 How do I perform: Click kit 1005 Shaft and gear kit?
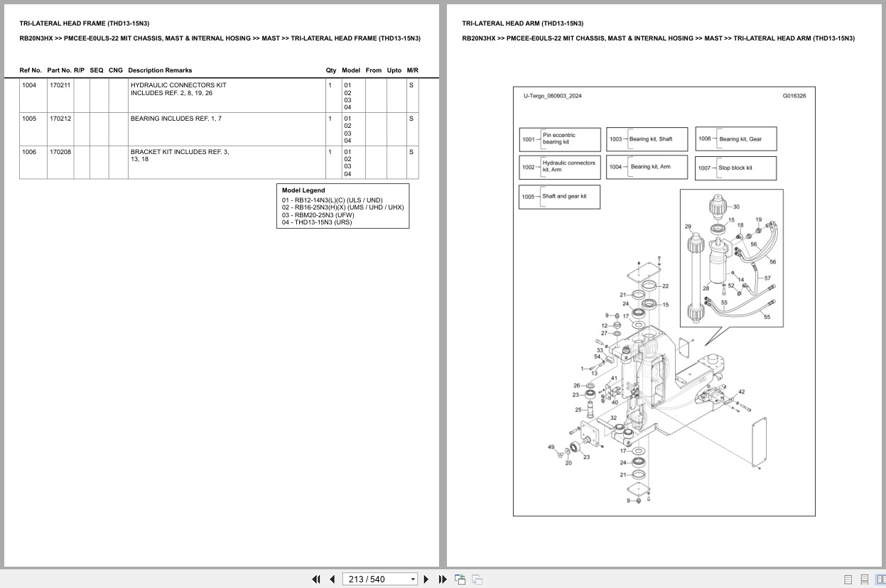click(x=560, y=197)
